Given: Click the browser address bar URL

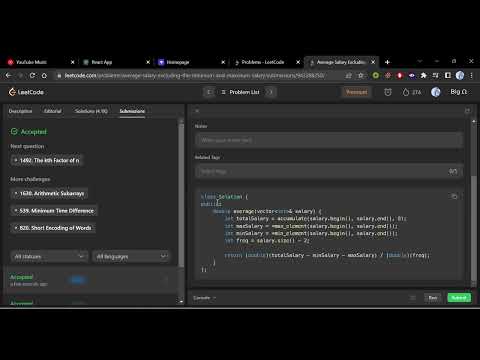Looking at the screenshot, I should (194, 76).
